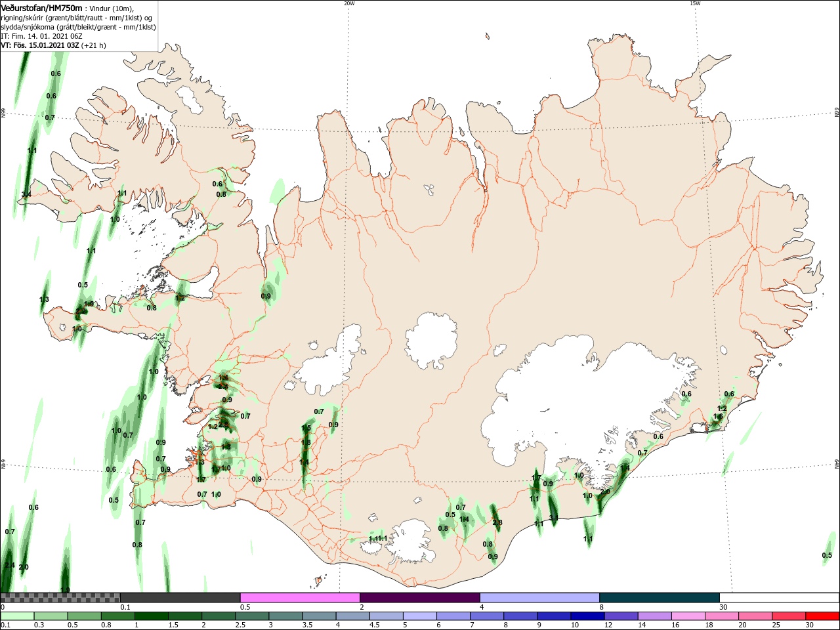Screen dimensions: 840x630
Task: Select the dark purple snow-legend segment 2 to 4
Action: 420,598
